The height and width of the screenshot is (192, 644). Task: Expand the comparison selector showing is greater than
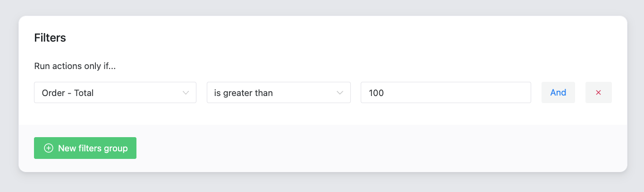tap(279, 93)
